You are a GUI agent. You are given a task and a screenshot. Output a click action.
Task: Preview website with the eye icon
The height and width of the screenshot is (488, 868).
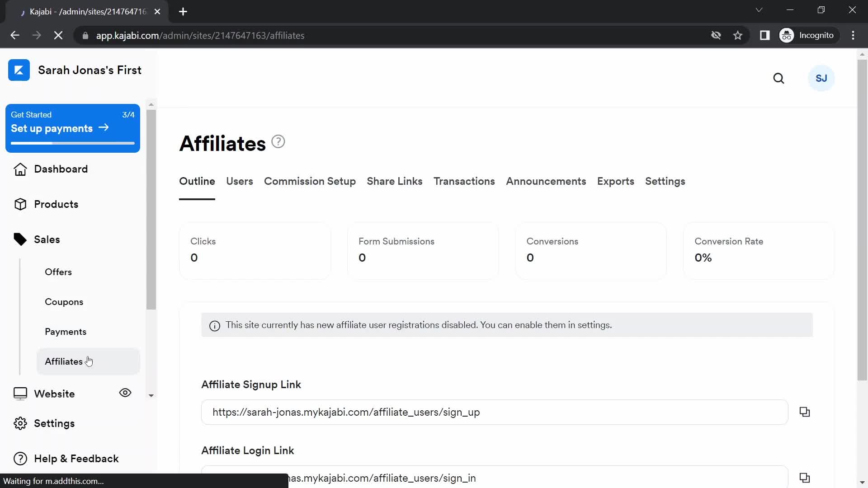[125, 393]
